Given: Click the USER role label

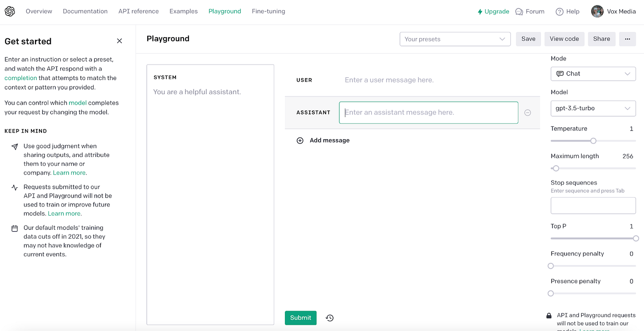Looking at the screenshot, I should [x=304, y=80].
